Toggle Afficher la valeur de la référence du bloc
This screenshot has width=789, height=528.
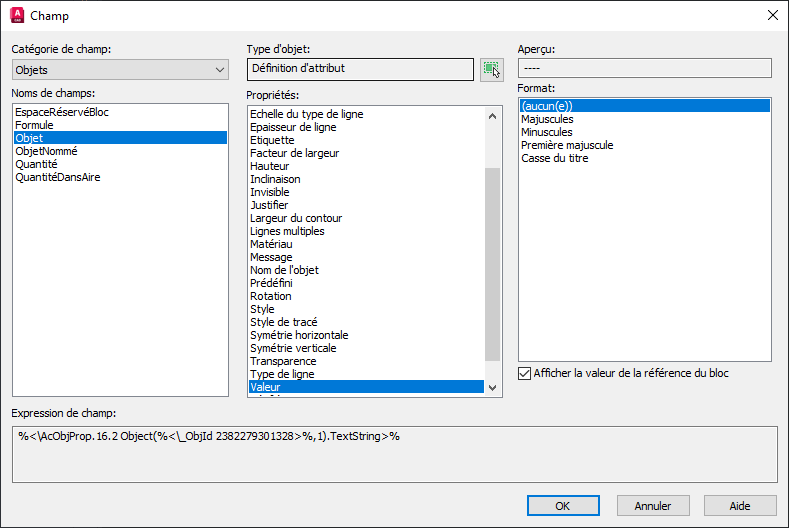(x=524, y=373)
